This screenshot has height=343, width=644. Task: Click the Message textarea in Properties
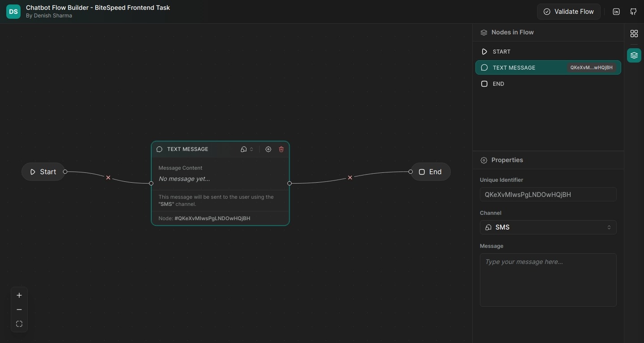coord(548,280)
